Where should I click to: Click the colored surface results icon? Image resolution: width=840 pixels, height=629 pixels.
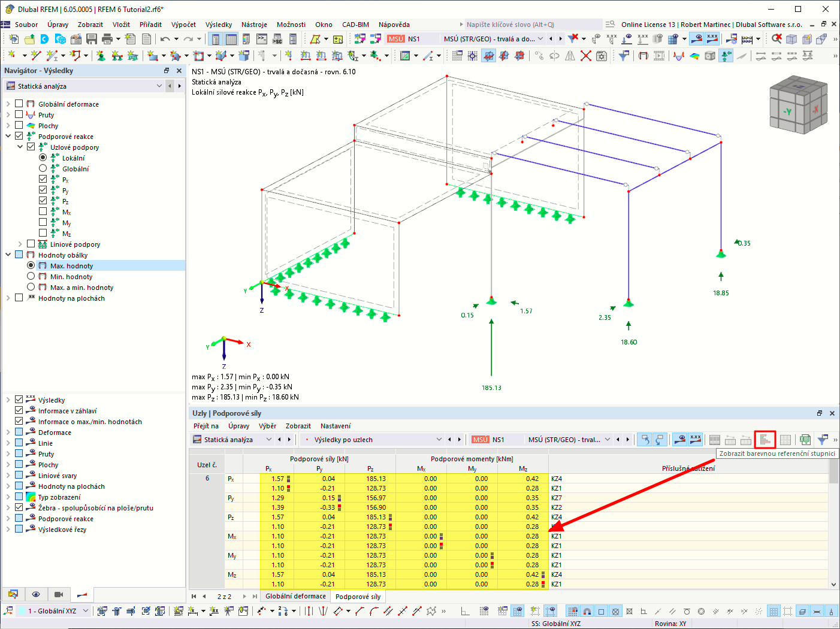click(694, 56)
